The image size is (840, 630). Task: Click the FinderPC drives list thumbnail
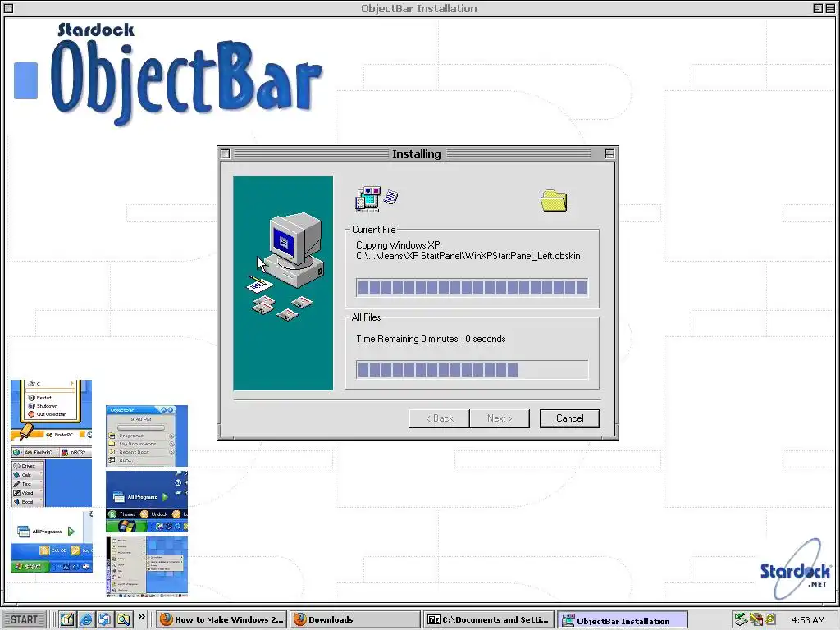coord(51,477)
